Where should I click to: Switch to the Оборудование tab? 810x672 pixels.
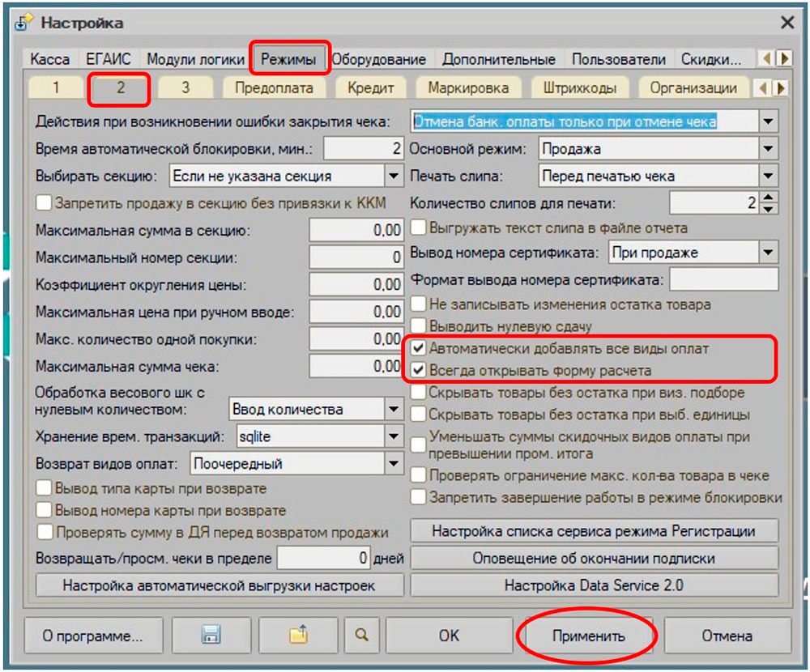click(x=378, y=59)
